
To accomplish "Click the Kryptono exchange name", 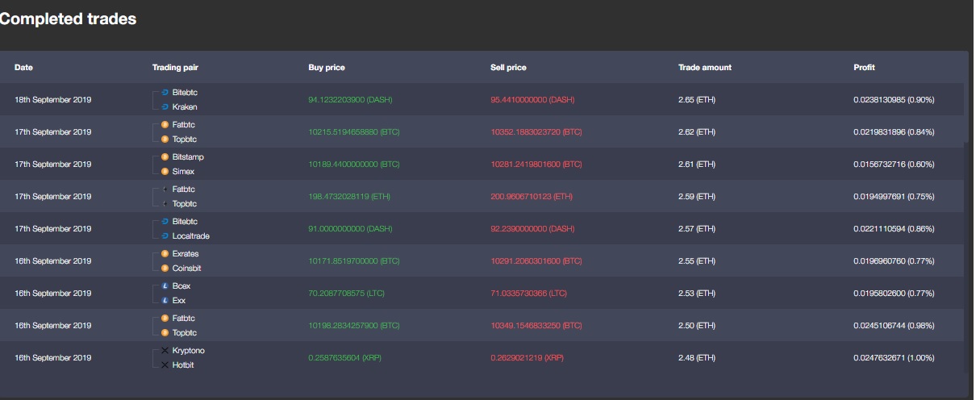I will click(x=189, y=351).
